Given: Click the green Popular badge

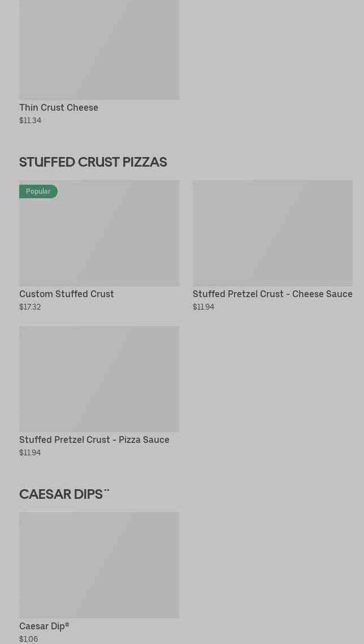Looking at the screenshot, I should (x=38, y=192).
